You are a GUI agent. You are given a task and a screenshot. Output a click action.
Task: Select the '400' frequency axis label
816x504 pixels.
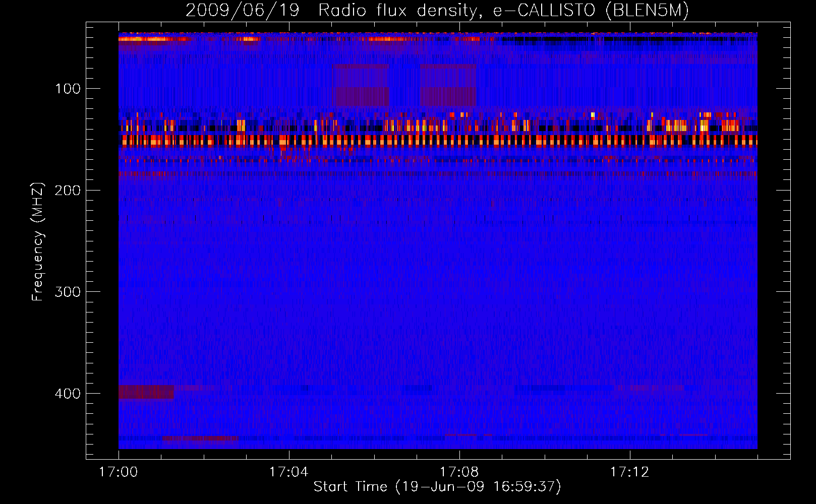pyautogui.click(x=68, y=394)
